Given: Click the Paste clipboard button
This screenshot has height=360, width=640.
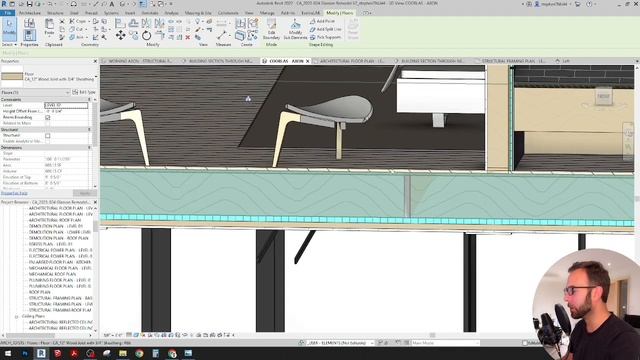Looking at the screenshot, I should click(x=49, y=27).
